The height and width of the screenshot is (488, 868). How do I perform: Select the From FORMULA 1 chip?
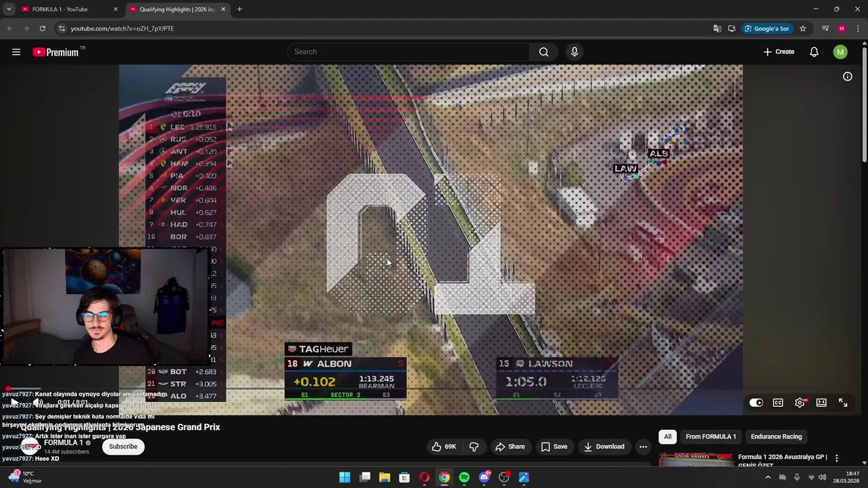click(x=710, y=436)
